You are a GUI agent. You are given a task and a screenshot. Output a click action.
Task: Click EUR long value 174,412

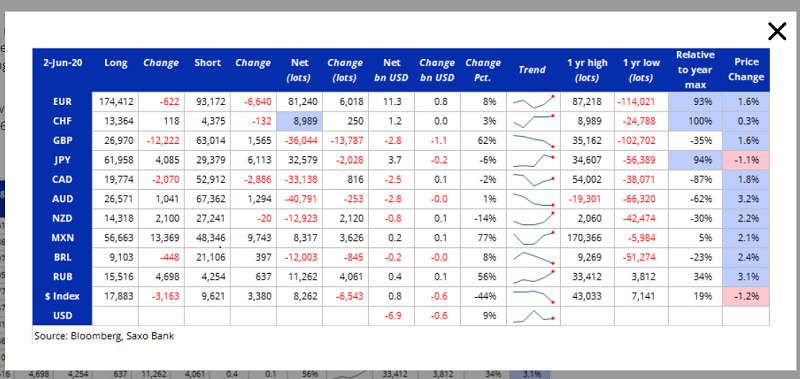(116, 102)
